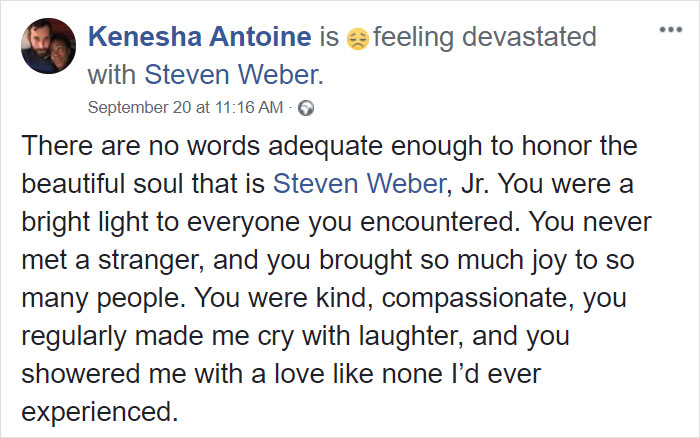The width and height of the screenshot is (700, 438).
Task: Click the word 'is' after the author name
Action: point(329,37)
